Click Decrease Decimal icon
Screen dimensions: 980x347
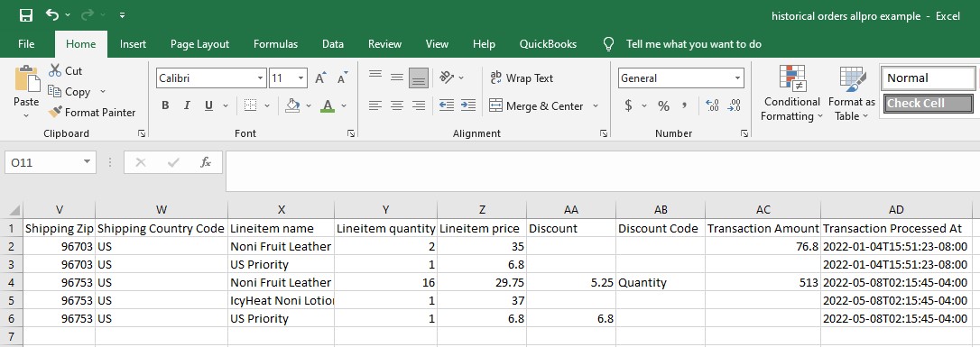tap(735, 105)
